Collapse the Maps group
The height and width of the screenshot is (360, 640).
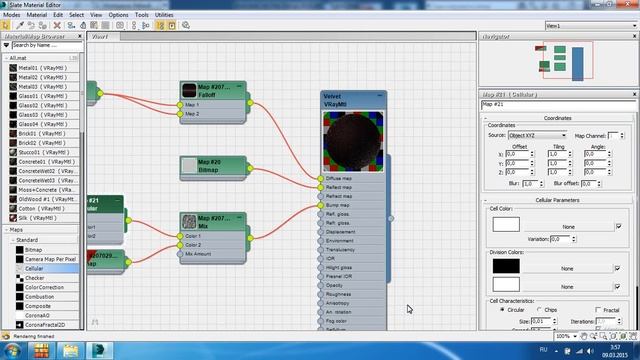point(6,230)
